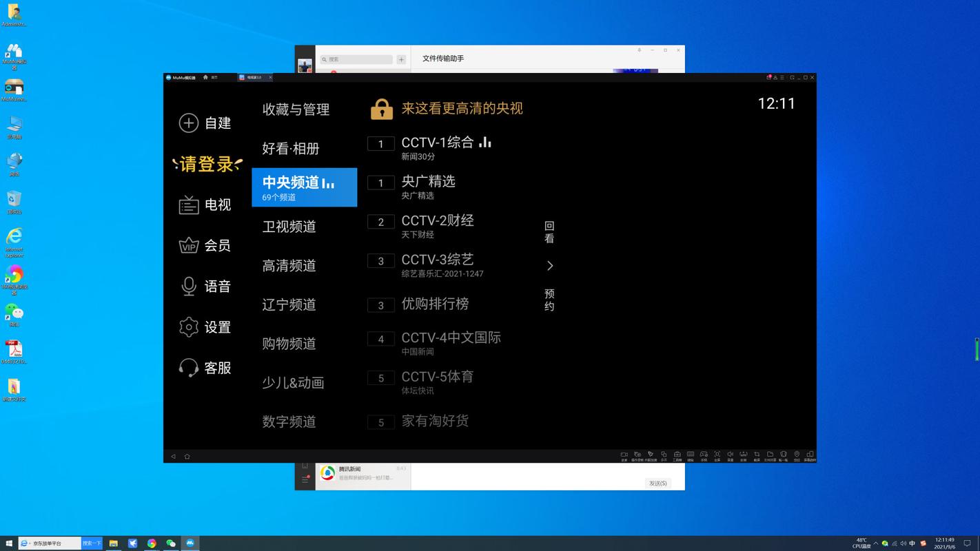Click the 语音 microphone icon
The height and width of the screenshot is (551, 980).
[189, 287]
